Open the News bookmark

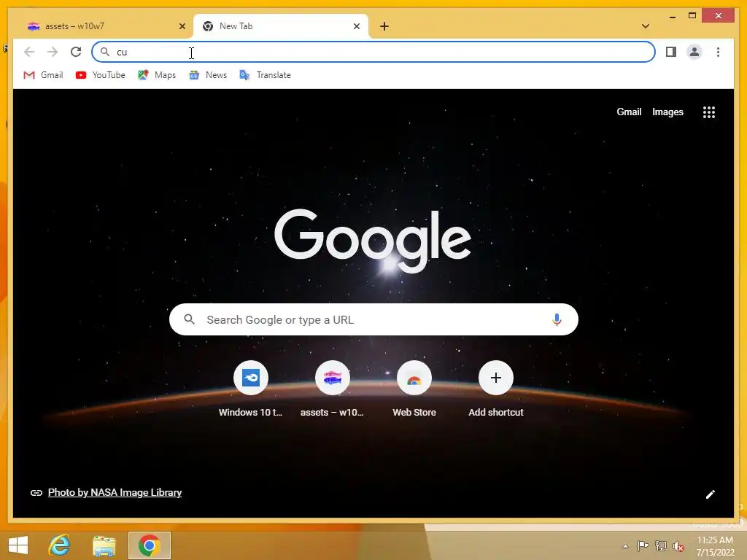(x=208, y=75)
